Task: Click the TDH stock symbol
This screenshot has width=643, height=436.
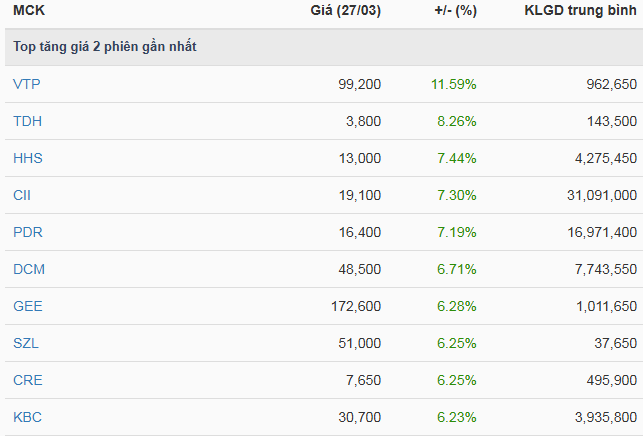Action: 27,121
